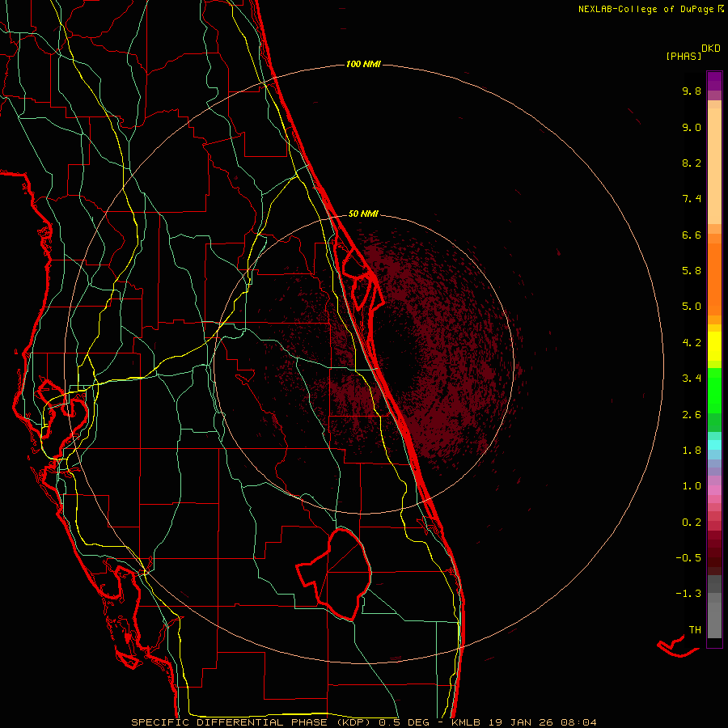Click the 5.8 value on color scale

(692, 271)
